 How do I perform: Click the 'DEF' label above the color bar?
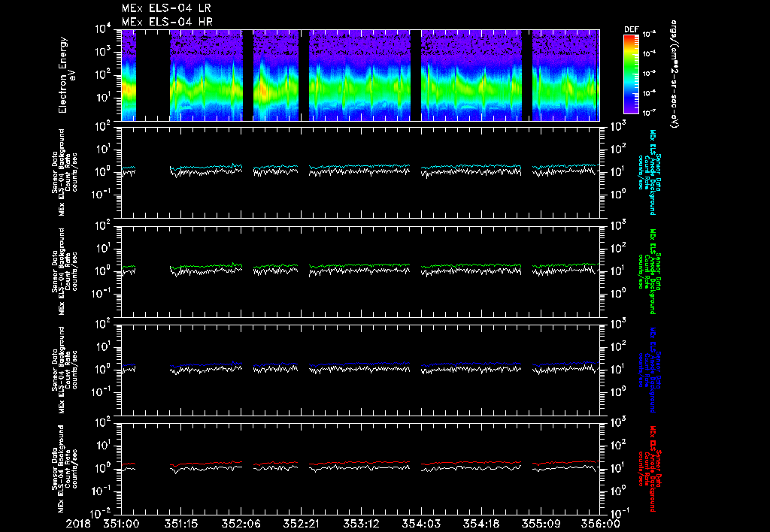[x=631, y=29]
